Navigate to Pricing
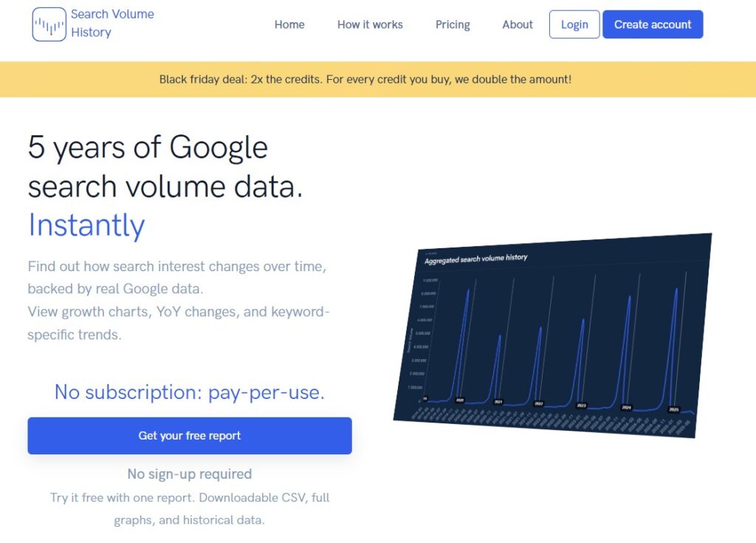756x543 pixels. [x=453, y=24]
